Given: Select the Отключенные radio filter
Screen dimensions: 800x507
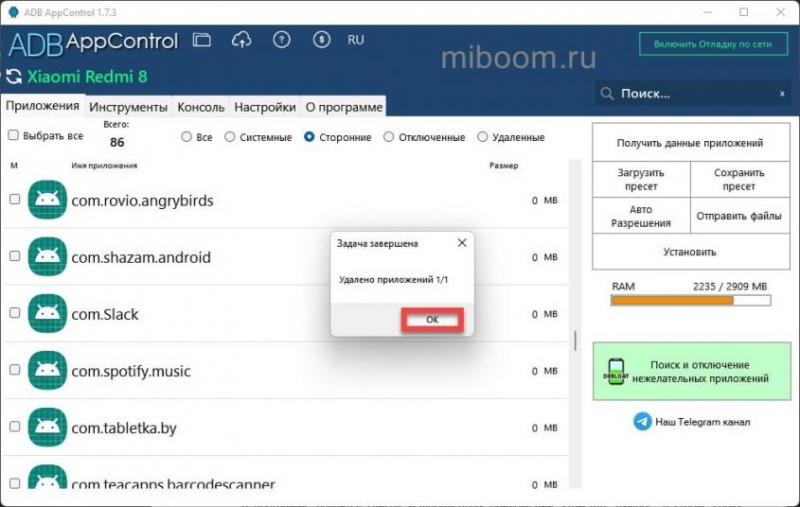Looking at the screenshot, I should tap(389, 137).
